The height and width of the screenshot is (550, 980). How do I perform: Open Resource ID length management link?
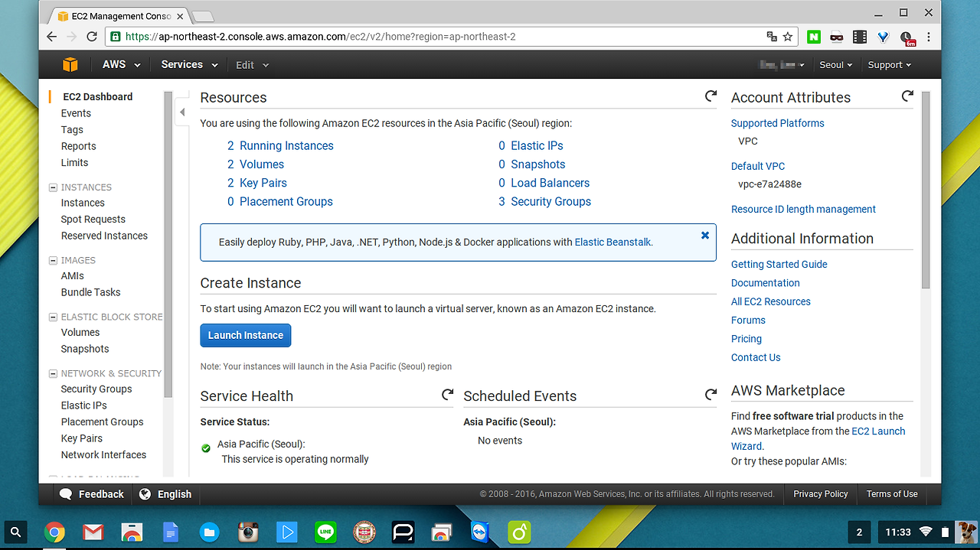[x=803, y=210]
